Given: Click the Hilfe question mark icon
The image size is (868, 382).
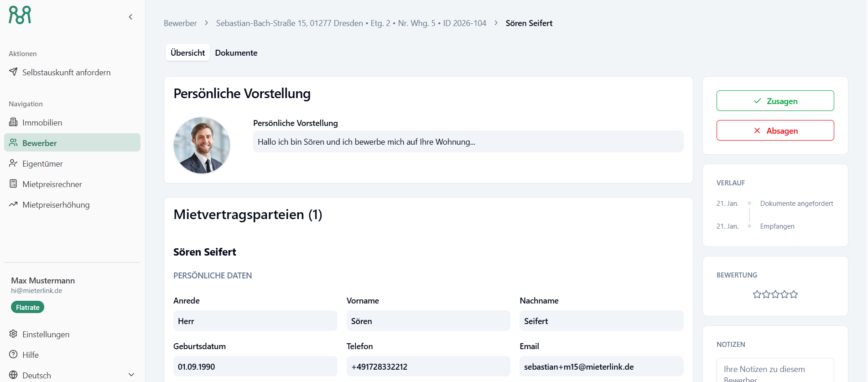Looking at the screenshot, I should coord(13,355).
